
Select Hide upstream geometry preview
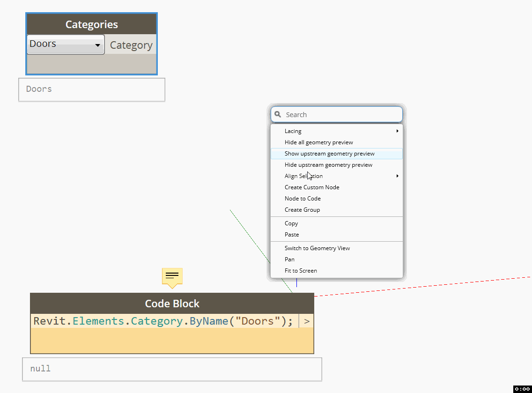pos(328,164)
